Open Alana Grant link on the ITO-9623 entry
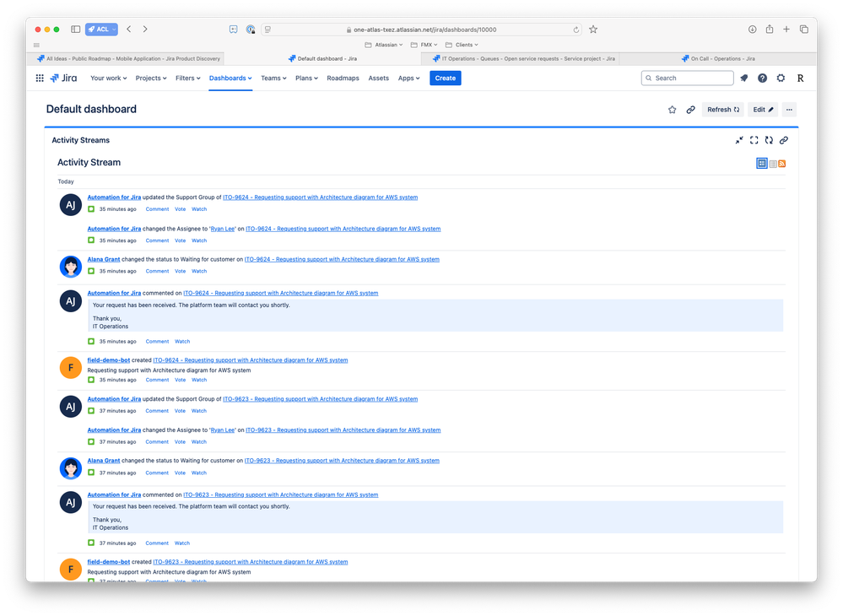 click(103, 461)
